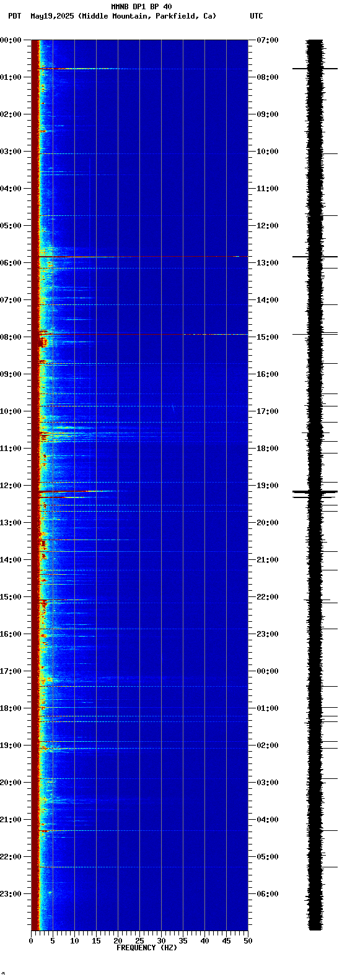
Task: Click '11:00' on the UTC time axis
Action: coord(268,189)
